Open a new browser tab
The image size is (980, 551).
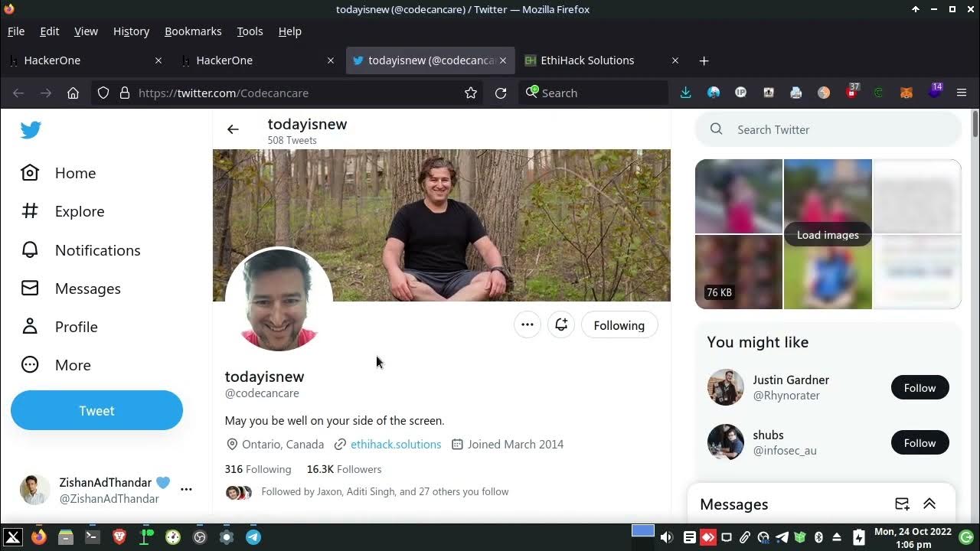tap(704, 60)
